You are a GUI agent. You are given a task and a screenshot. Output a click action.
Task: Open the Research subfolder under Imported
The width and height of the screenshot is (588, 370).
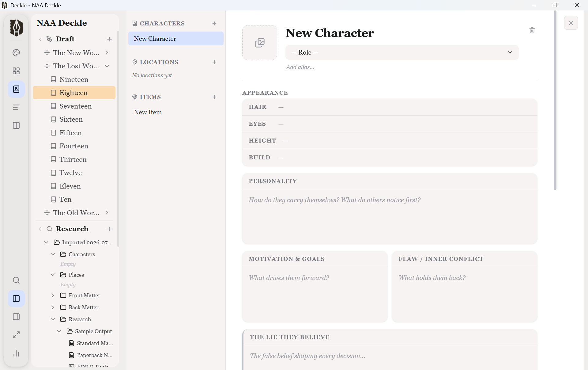click(80, 319)
